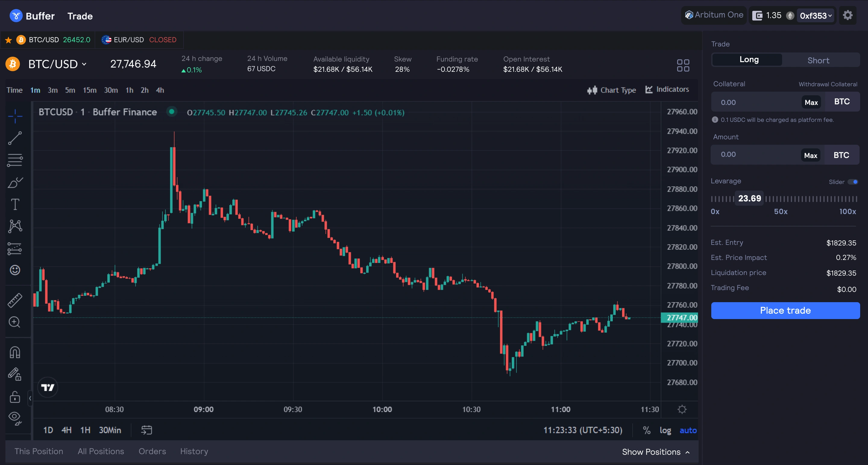
Task: Select the Short trade direction
Action: [818, 60]
